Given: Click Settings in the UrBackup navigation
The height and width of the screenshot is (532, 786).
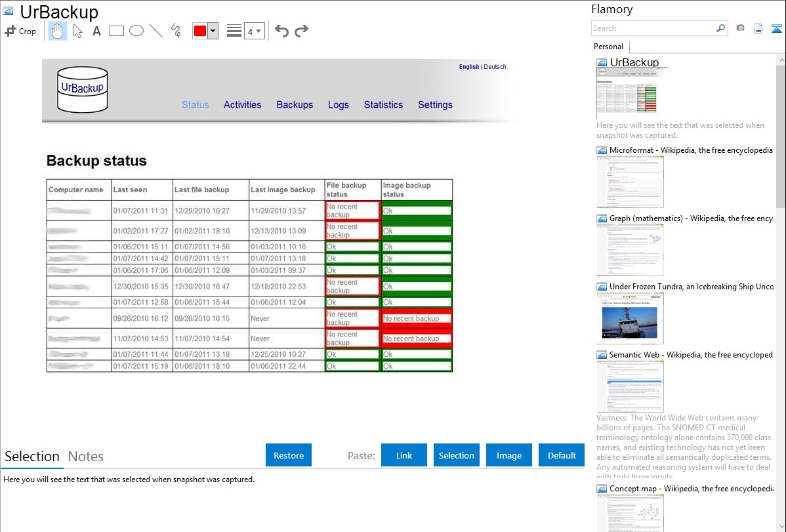Looking at the screenshot, I should pos(435,105).
